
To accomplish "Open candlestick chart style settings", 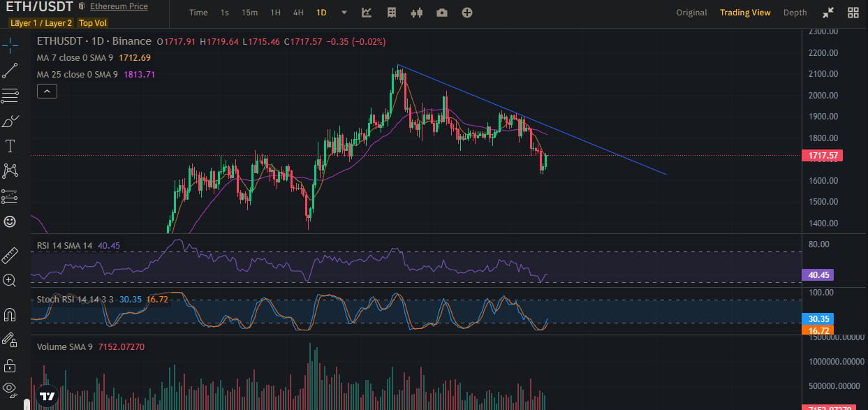I will [418, 13].
